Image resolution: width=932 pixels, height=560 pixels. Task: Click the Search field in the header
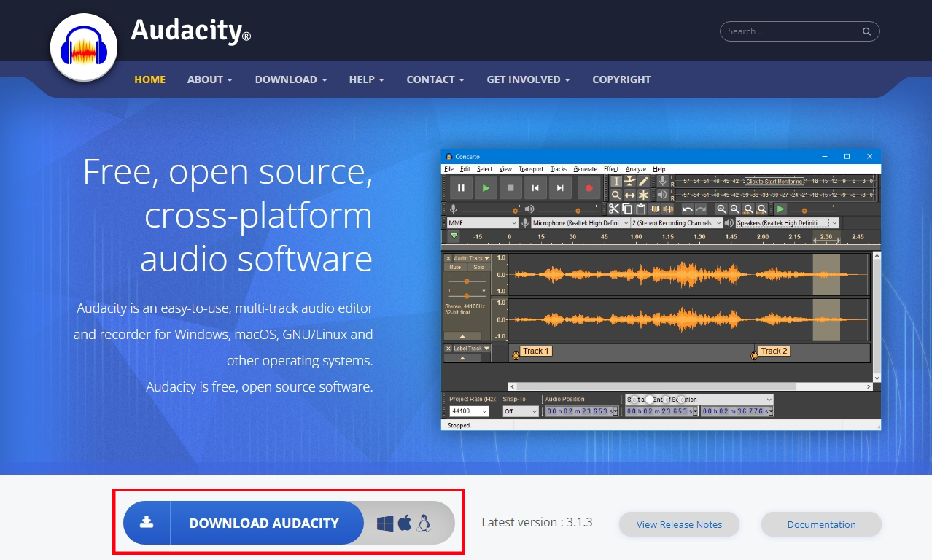[x=791, y=31]
